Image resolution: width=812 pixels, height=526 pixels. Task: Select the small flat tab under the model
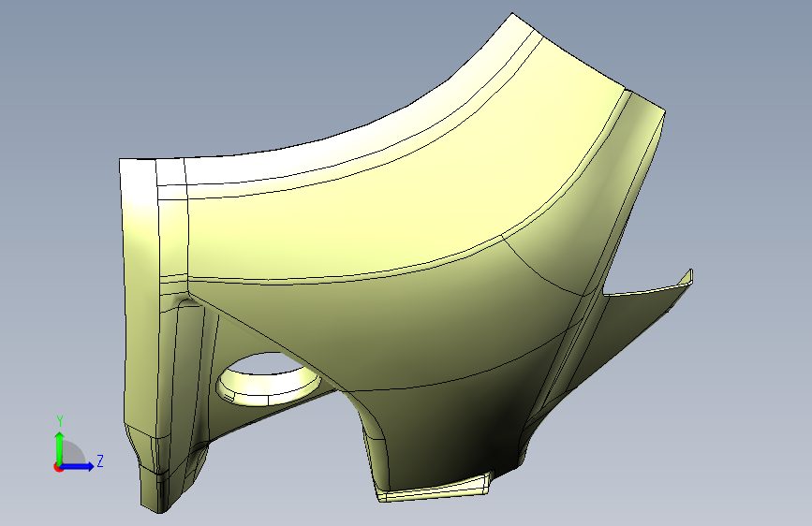(436, 489)
